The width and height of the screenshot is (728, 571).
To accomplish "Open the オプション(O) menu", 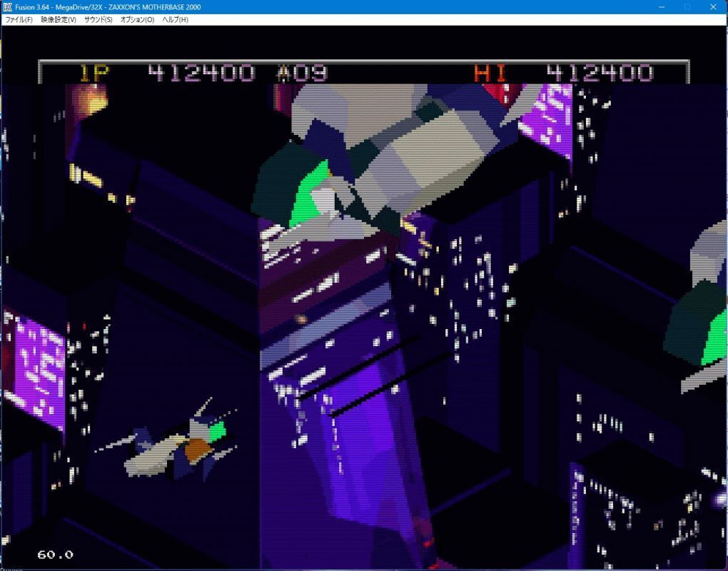I will pos(137,19).
